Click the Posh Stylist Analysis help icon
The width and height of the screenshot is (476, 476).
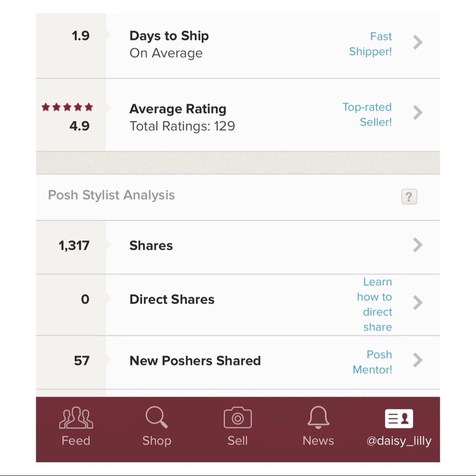409,197
